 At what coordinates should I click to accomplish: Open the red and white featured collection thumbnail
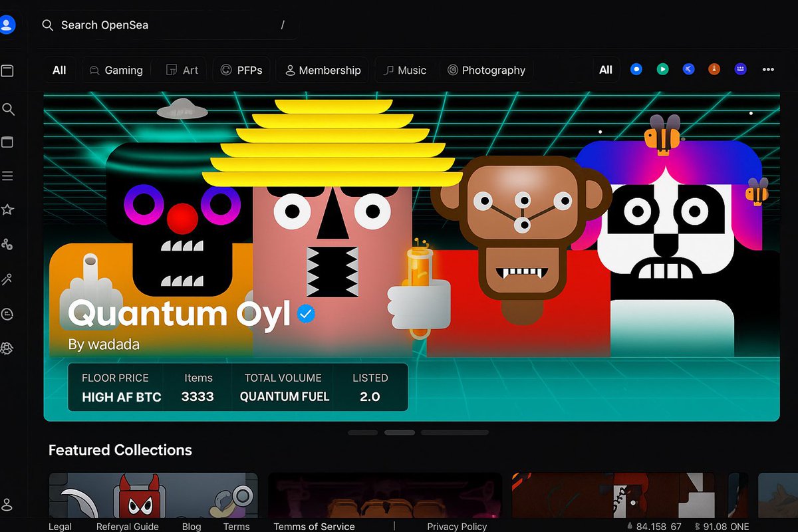pos(613,495)
